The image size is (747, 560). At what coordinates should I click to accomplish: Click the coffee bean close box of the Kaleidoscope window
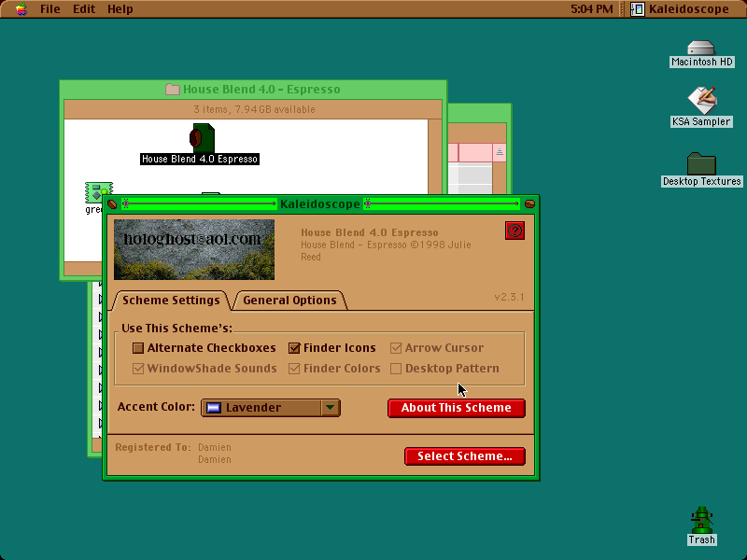[x=112, y=204]
